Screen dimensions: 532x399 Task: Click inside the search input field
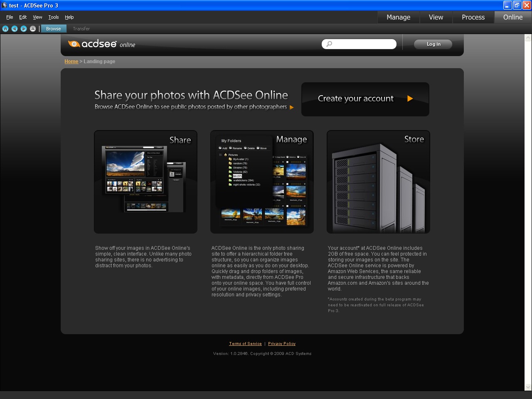point(362,44)
